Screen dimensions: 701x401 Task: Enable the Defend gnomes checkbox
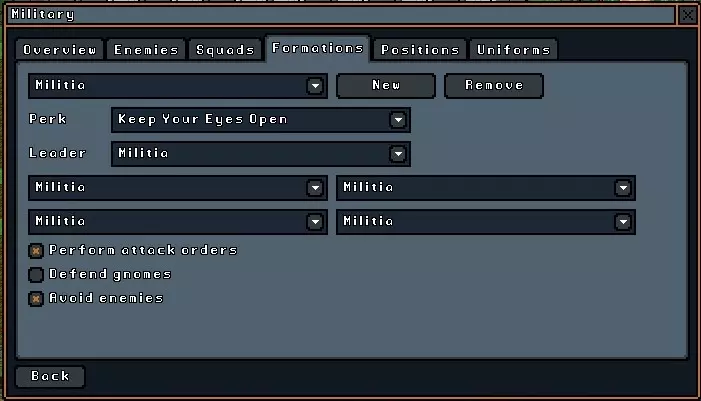tap(36, 274)
